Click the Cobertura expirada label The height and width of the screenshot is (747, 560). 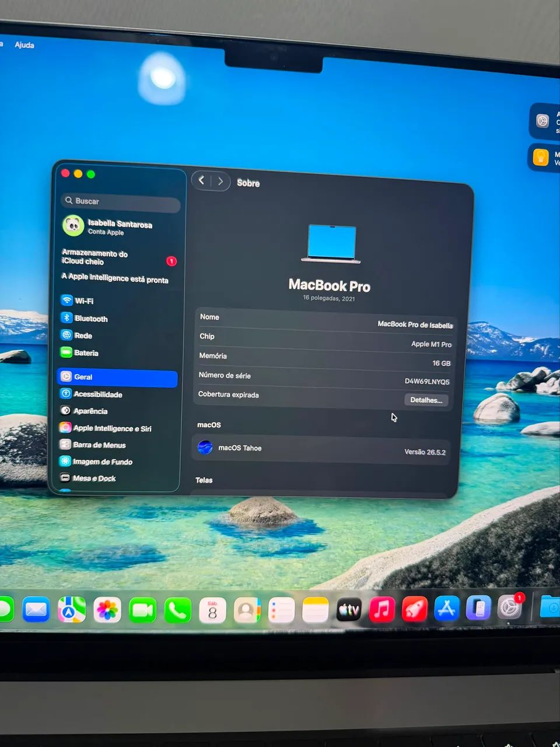coord(229,395)
